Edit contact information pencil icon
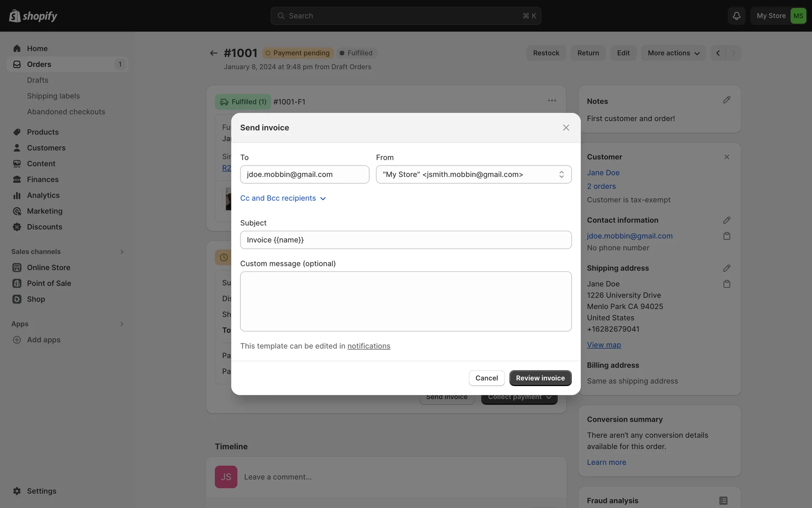Screen dimensions: 812x508 click(727, 220)
